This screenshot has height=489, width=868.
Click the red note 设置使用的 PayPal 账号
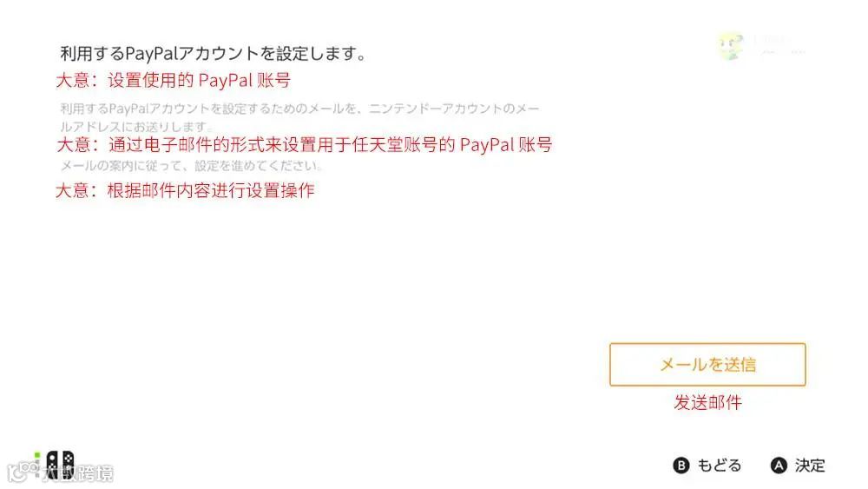(x=174, y=80)
